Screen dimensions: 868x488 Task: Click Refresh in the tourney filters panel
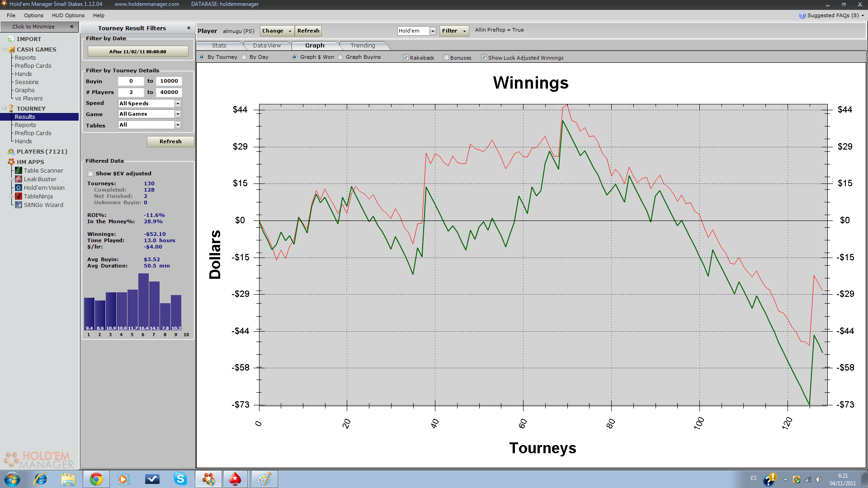[170, 141]
